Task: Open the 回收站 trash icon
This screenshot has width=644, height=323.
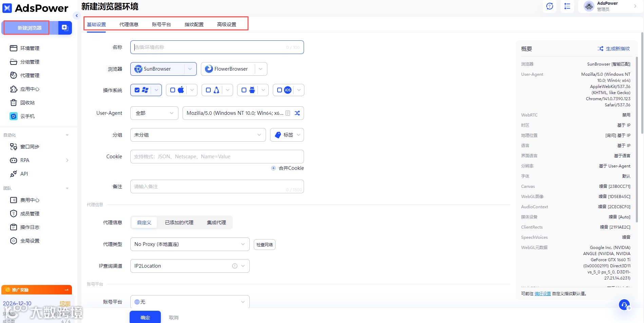Action: [x=14, y=103]
